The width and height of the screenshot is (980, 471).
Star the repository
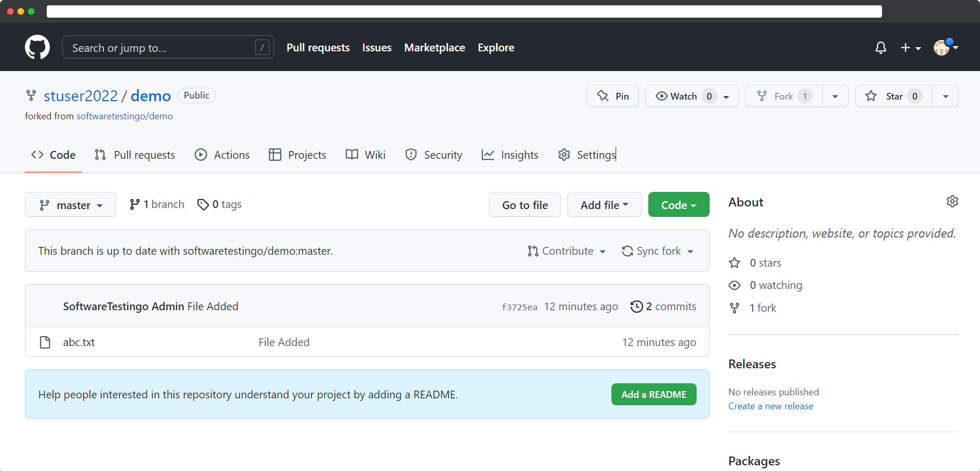pyautogui.click(x=893, y=96)
